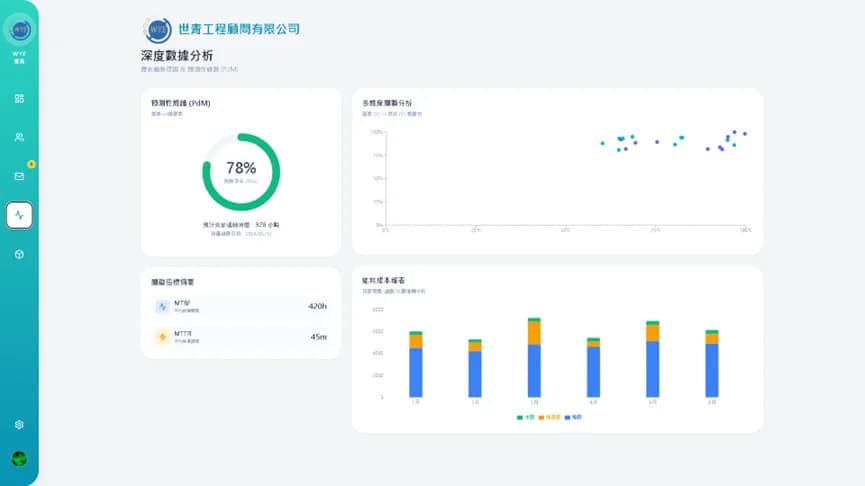Click the 世青工程顧問有限公司 company title
865x486 pixels.
(239, 29)
